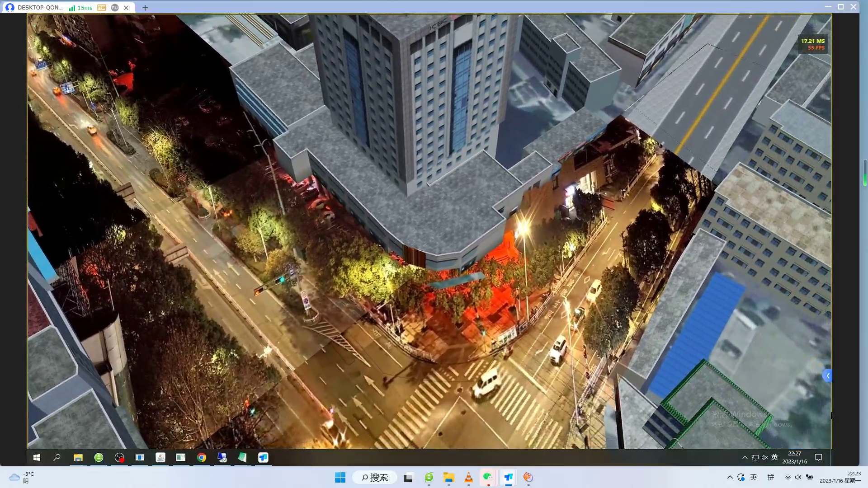The image size is (868, 488).
Task: Expand remote system tray hidden icons
Action: (x=745, y=458)
